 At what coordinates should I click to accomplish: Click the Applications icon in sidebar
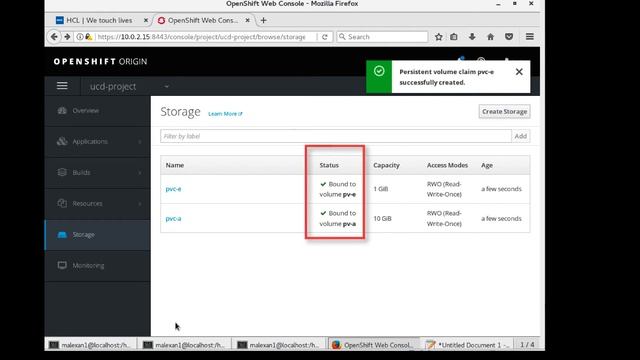click(x=62, y=141)
